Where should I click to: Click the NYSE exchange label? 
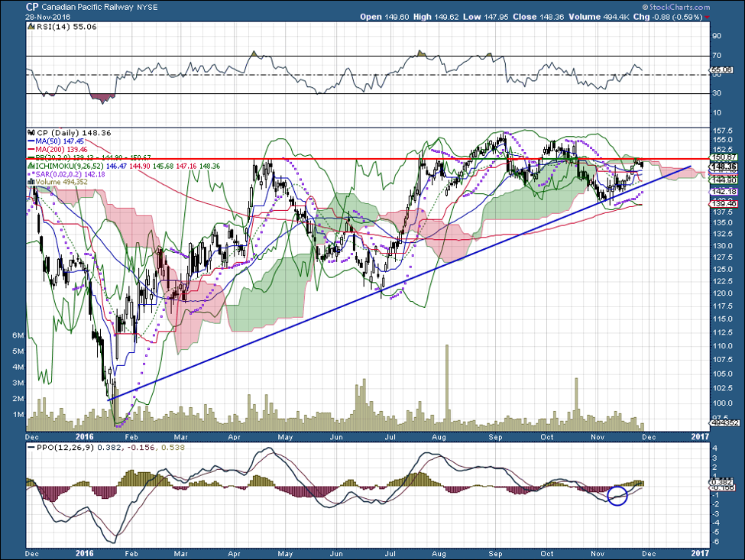pyautogui.click(x=147, y=8)
